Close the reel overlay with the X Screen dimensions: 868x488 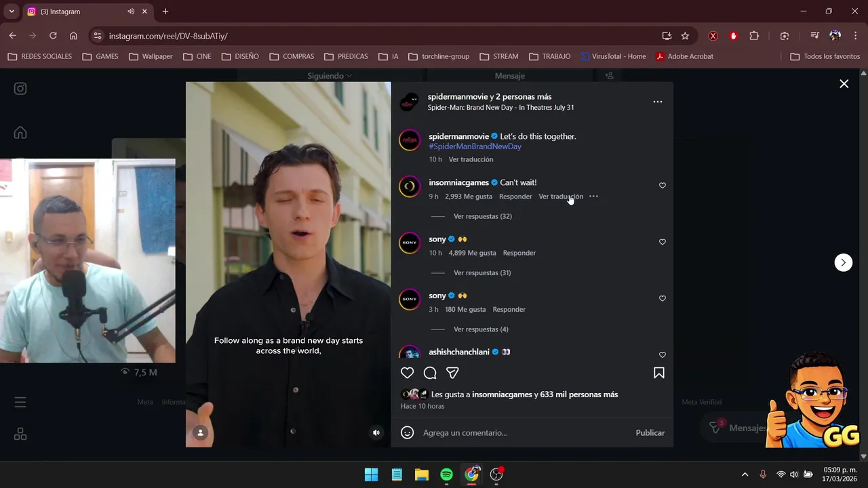click(x=844, y=84)
